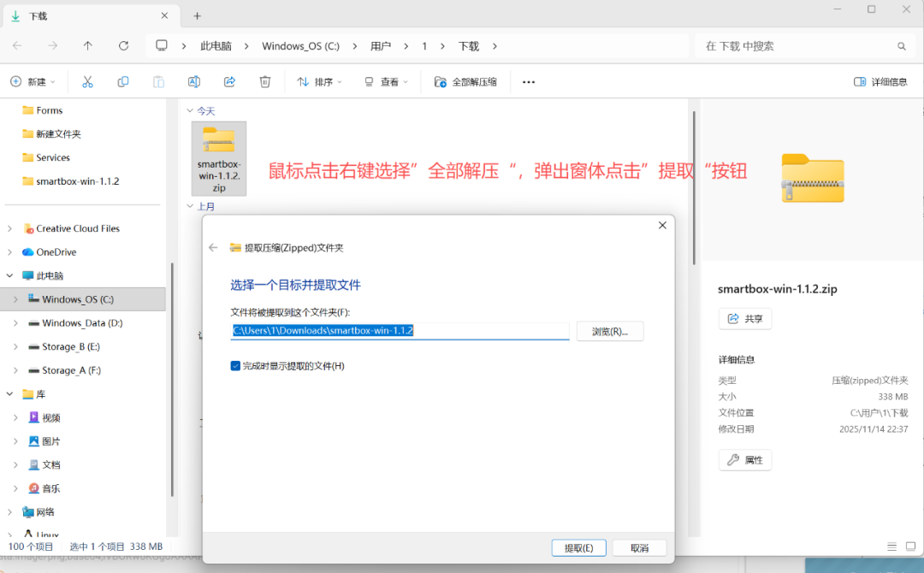Image resolution: width=924 pixels, height=573 pixels.
Task: Click the Cut scissors icon in toolbar
Action: [87, 82]
